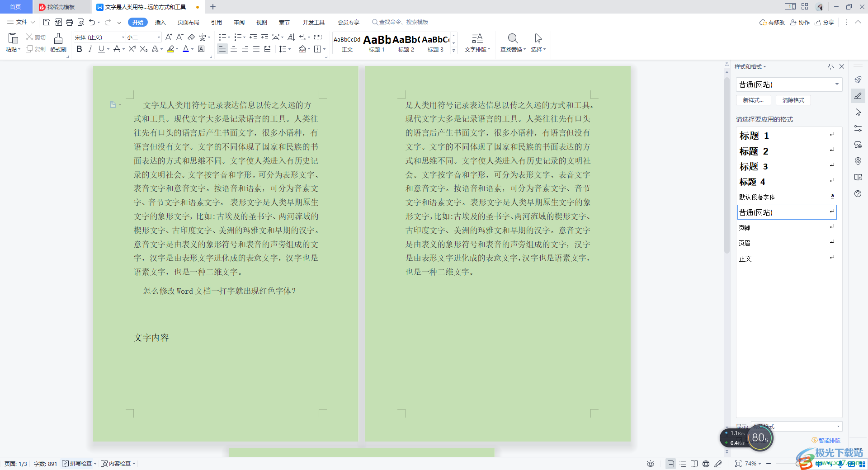Apply 标题 1 style from ribbon gallery
The height and width of the screenshot is (470, 868).
click(x=377, y=43)
